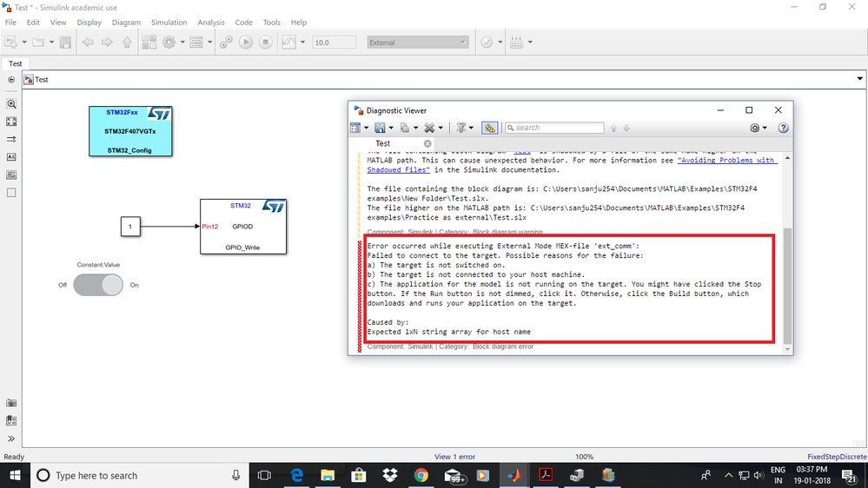Click the next result down arrow

tap(626, 129)
